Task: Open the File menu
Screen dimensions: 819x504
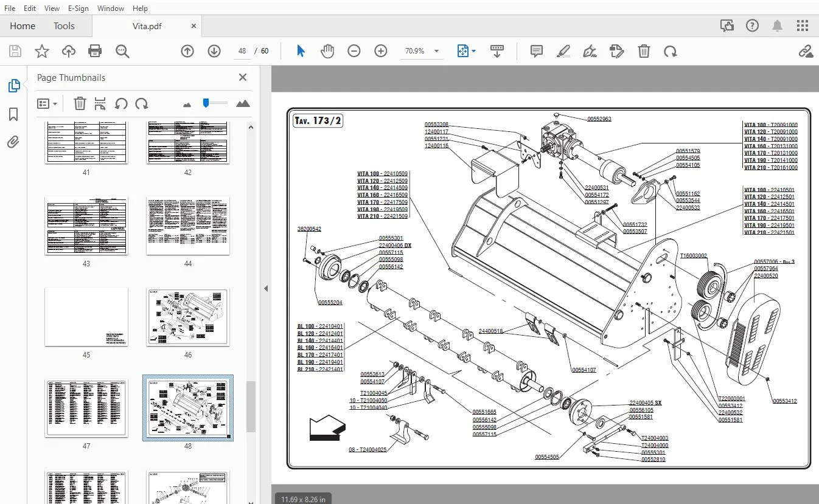Action: [10, 9]
